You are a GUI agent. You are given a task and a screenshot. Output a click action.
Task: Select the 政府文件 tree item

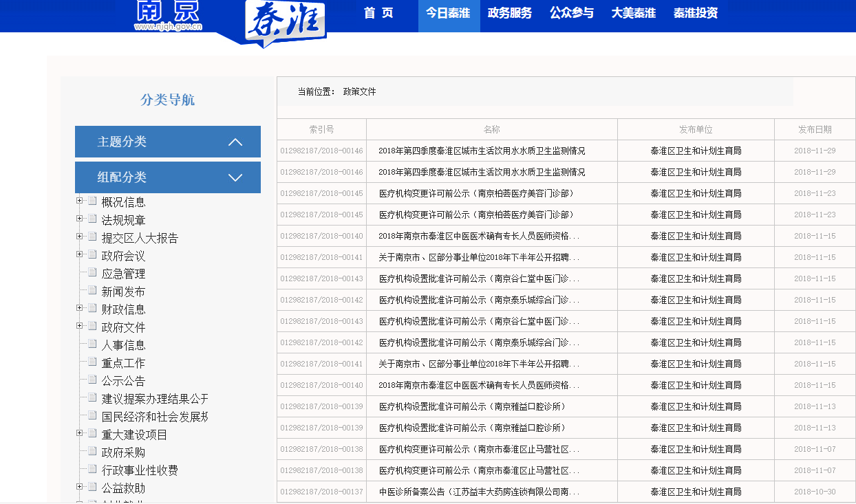tap(124, 327)
